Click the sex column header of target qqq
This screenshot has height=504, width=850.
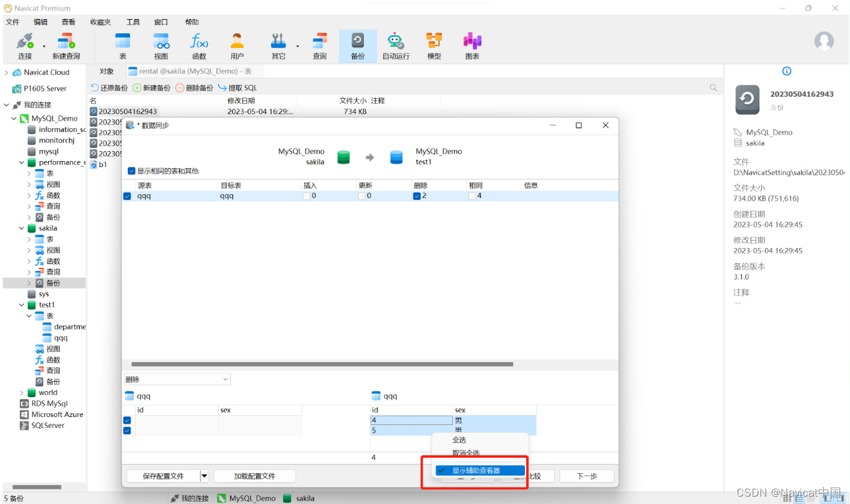pyautogui.click(x=495, y=410)
